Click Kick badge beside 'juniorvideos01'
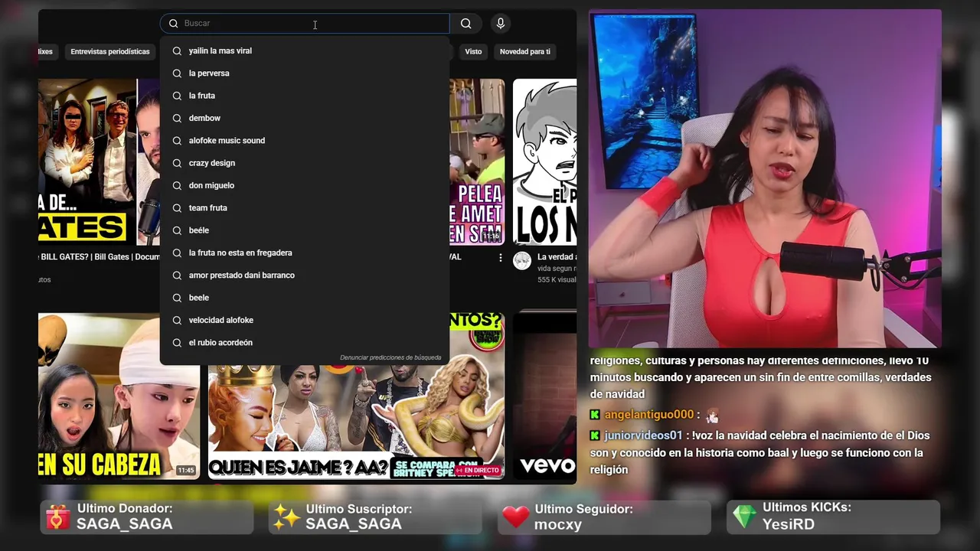Screen dimensions: 980x551 [595, 435]
